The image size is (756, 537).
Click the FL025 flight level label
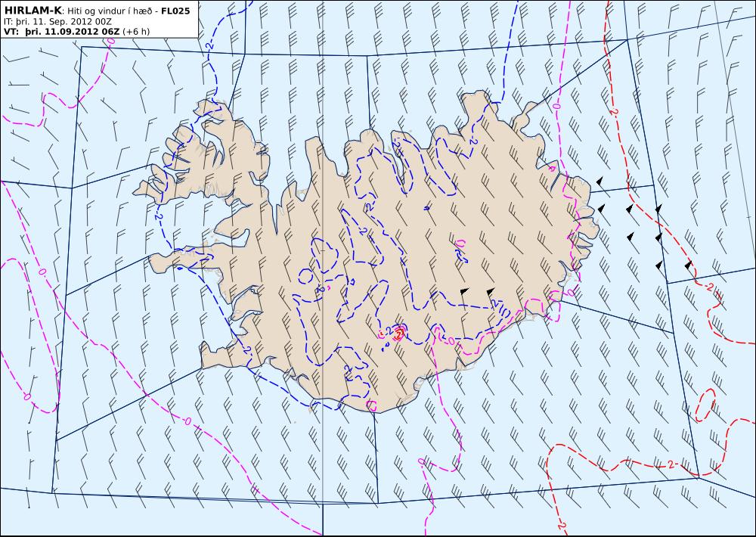click(175, 11)
